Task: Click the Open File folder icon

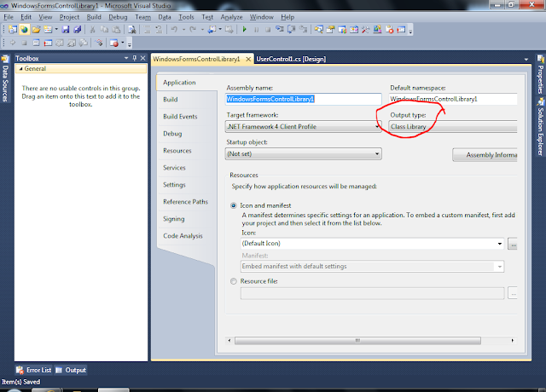Action: point(36,30)
